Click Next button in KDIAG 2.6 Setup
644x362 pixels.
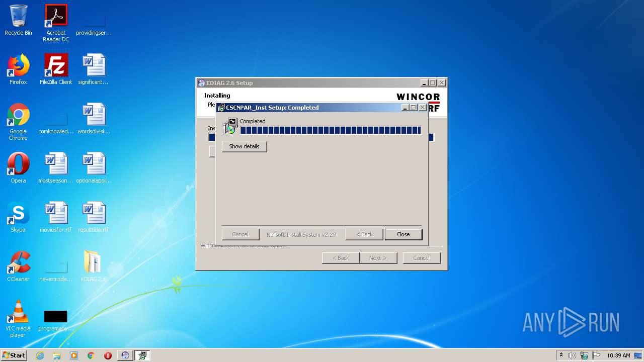coord(378,258)
